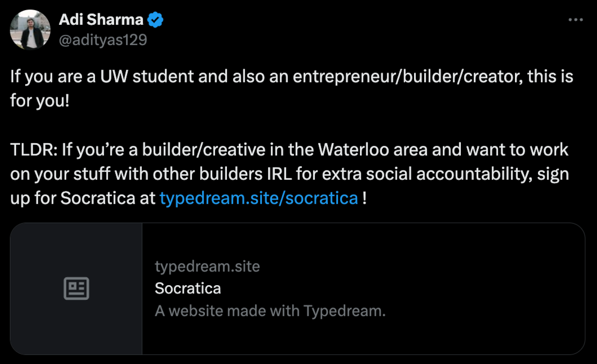Click "Socratica" in the tweet body text
Image resolution: width=597 pixels, height=364 pixels.
(x=98, y=198)
